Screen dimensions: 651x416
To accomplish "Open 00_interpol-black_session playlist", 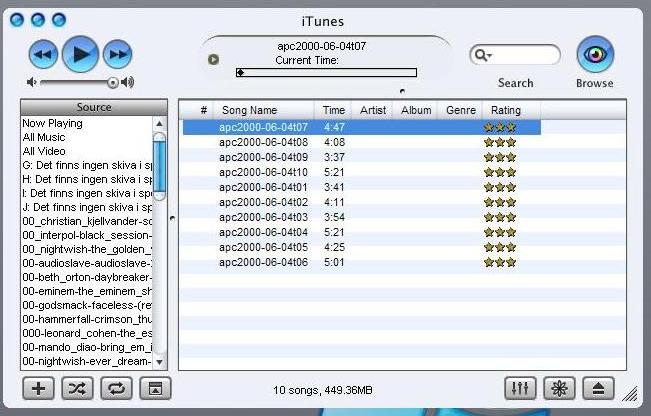I will click(87, 235).
